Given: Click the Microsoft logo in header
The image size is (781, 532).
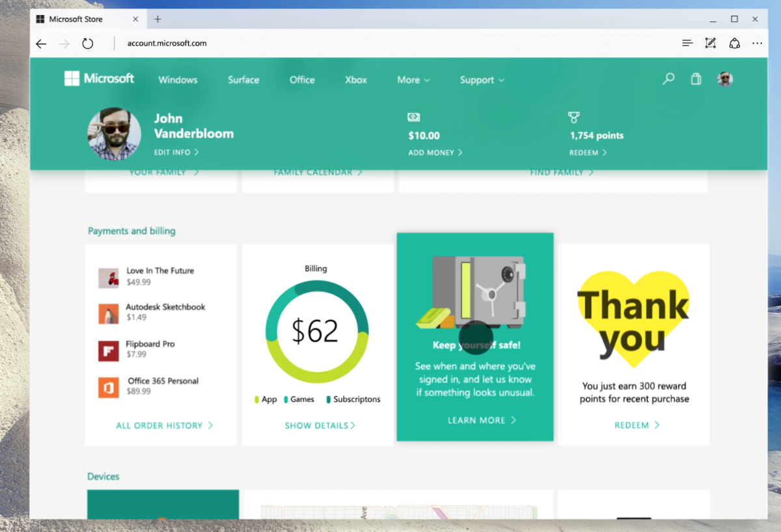Looking at the screenshot, I should pos(99,79).
